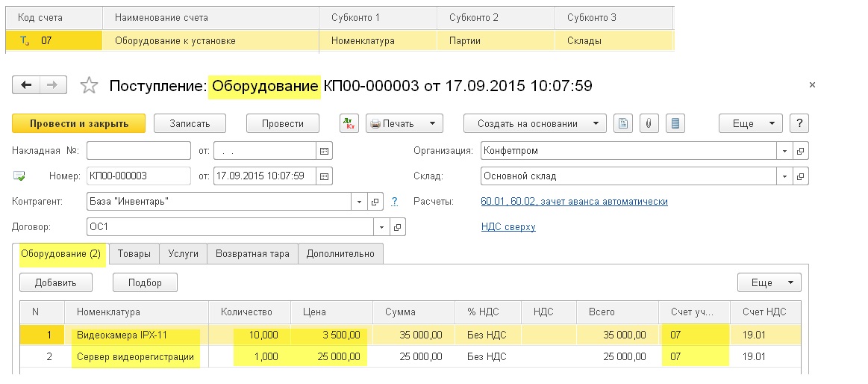Screen dimensions: 868x384
Task: Open help with the question mark button
Action: (x=799, y=123)
